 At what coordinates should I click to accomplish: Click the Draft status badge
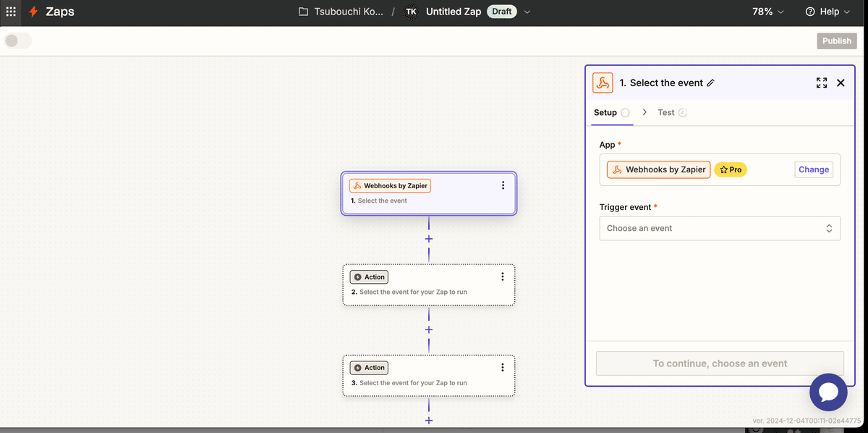pos(501,12)
